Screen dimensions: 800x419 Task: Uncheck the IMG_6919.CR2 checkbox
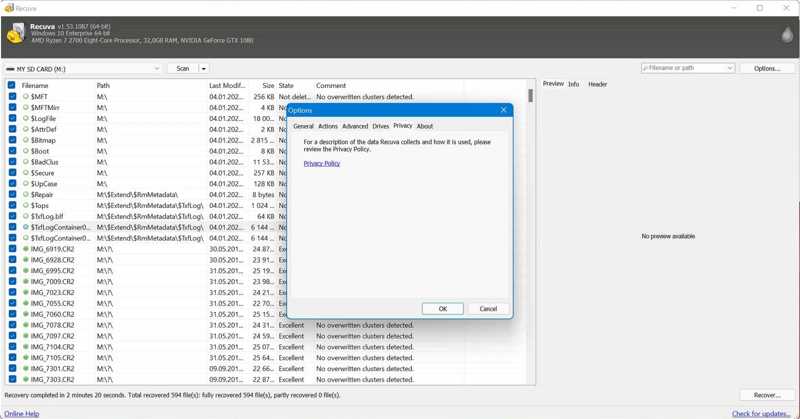click(x=12, y=249)
